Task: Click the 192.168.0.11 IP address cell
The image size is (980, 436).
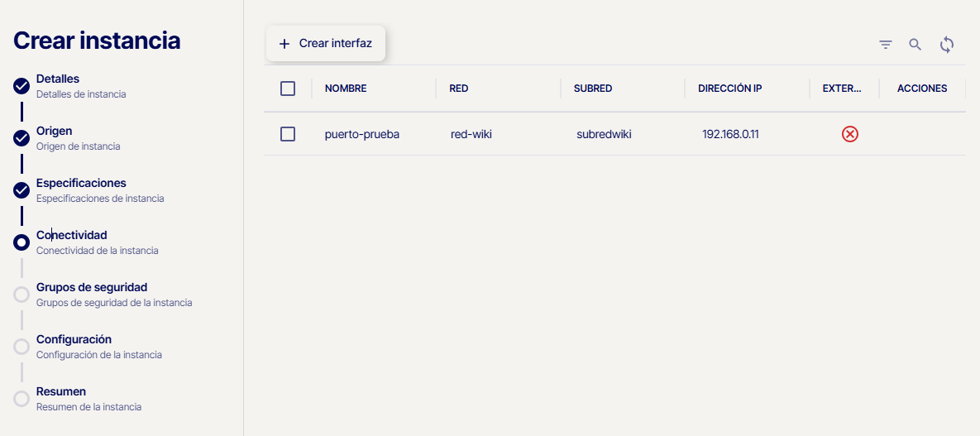Action: (730, 134)
